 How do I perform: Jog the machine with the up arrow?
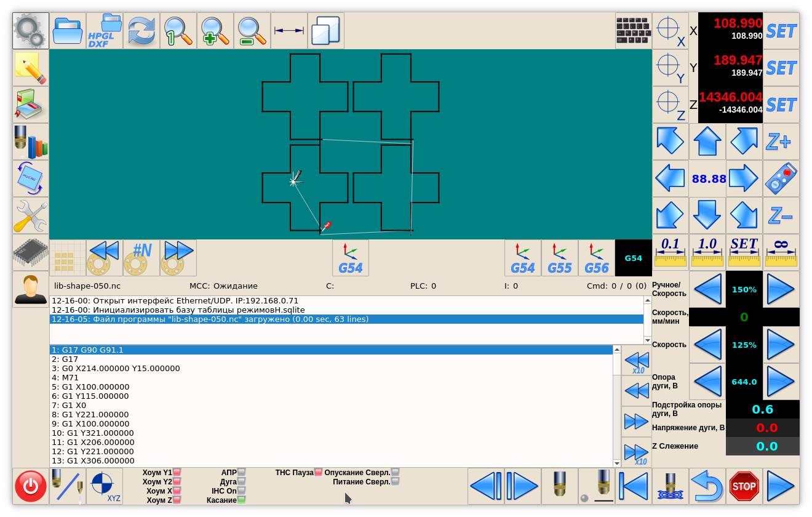pos(707,142)
